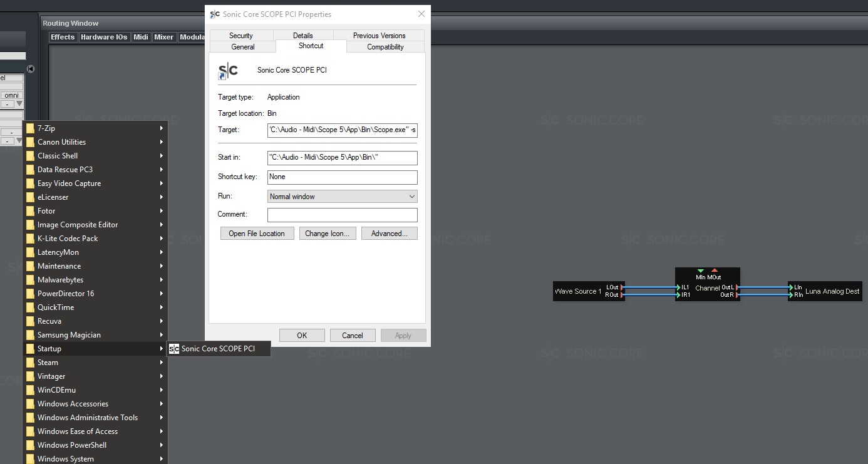Click the SC icon of the Startup shortcut entry

[x=174, y=349]
